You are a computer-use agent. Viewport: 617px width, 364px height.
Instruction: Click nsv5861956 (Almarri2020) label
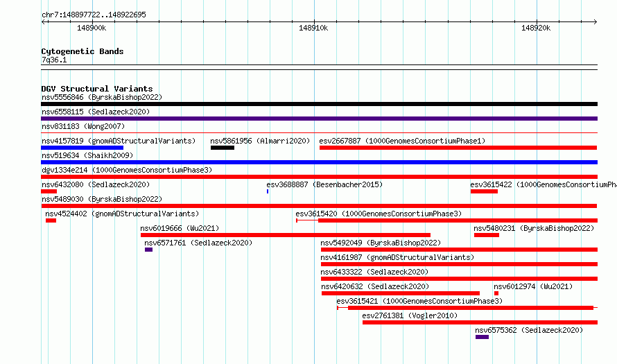coord(260,141)
